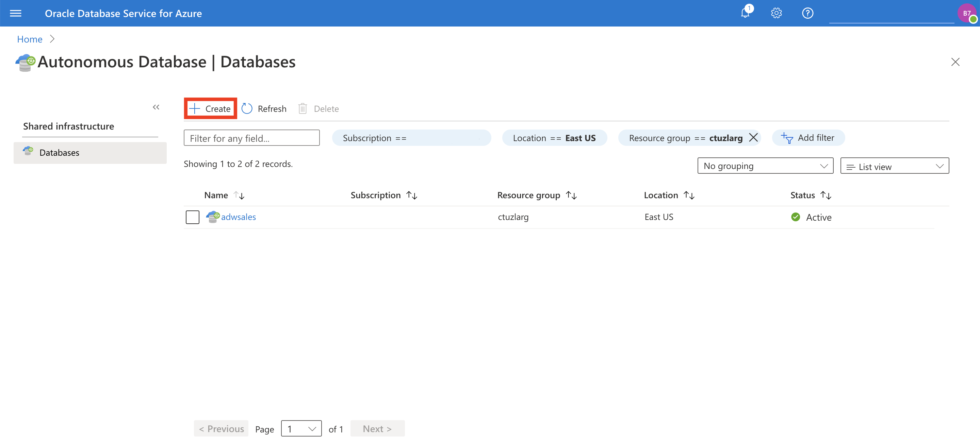
Task: Click the B7 profile avatar
Action: point(967,13)
